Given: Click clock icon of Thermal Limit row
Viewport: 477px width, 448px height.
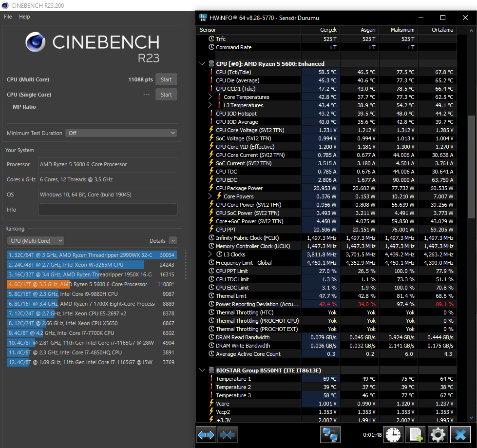Looking at the screenshot, I should point(211,295).
